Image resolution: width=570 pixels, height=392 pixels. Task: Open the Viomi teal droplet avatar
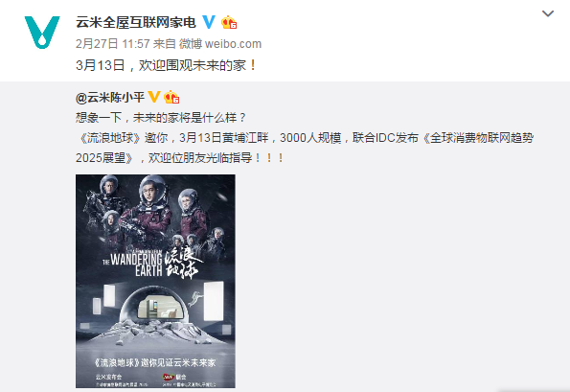click(x=42, y=32)
